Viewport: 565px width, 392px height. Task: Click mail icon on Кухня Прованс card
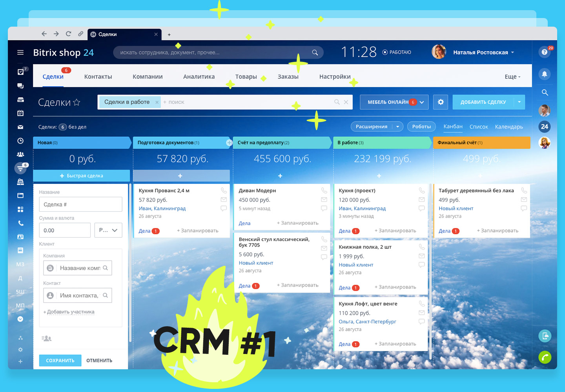point(224,200)
